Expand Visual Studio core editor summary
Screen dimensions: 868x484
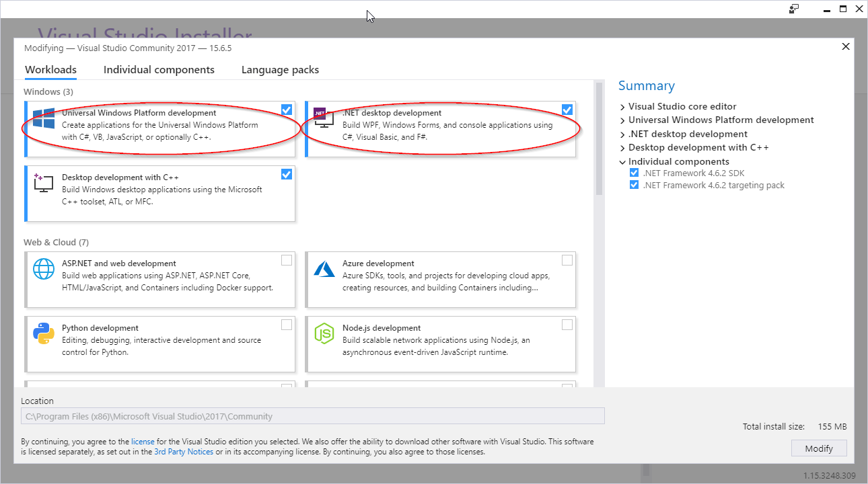[622, 107]
